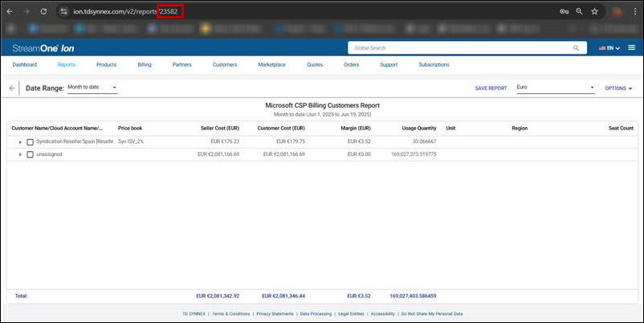This screenshot has height=323, width=644.
Task: Click the Customer Name/Cloud Account Name column header
Action: [57, 129]
